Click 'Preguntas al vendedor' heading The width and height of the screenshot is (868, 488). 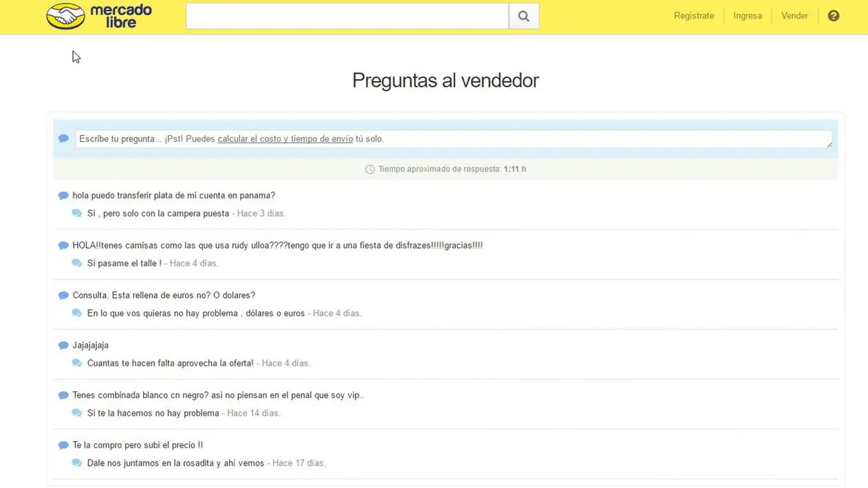pyautogui.click(x=445, y=80)
